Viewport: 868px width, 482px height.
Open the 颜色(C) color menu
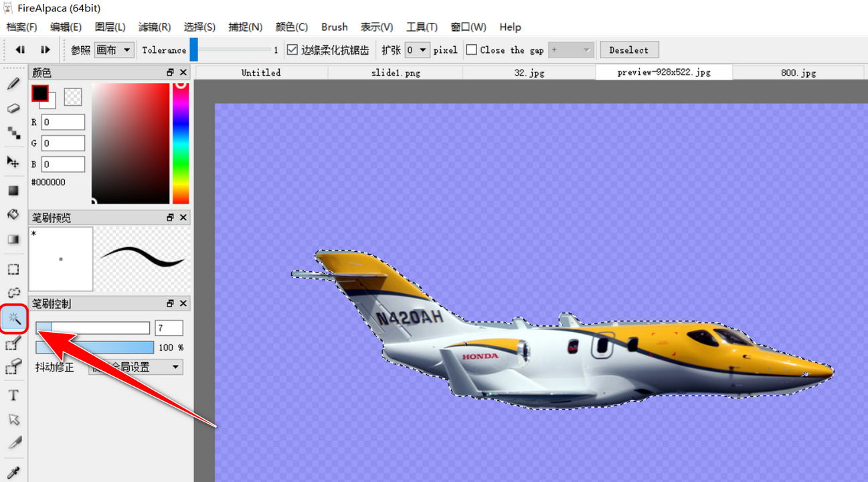tap(292, 27)
